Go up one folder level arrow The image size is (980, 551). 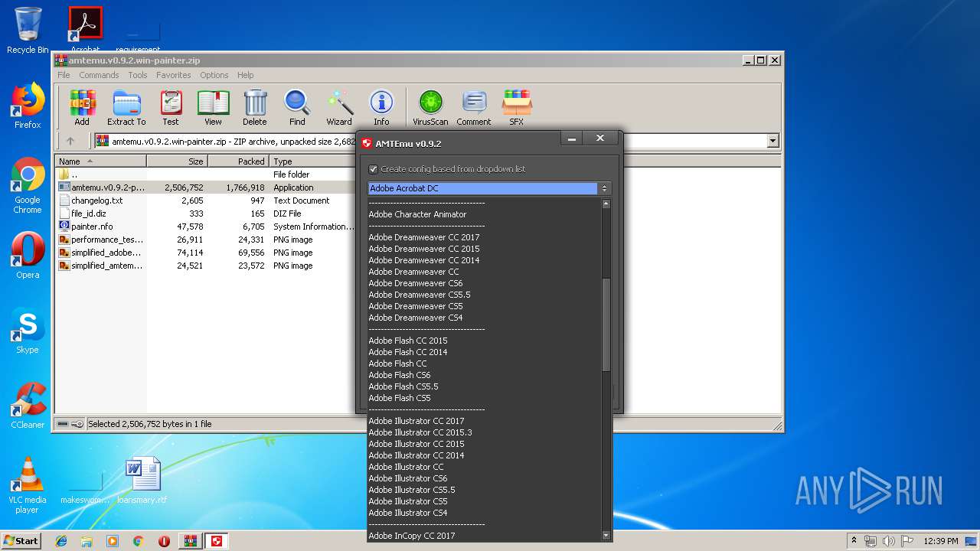[70, 141]
